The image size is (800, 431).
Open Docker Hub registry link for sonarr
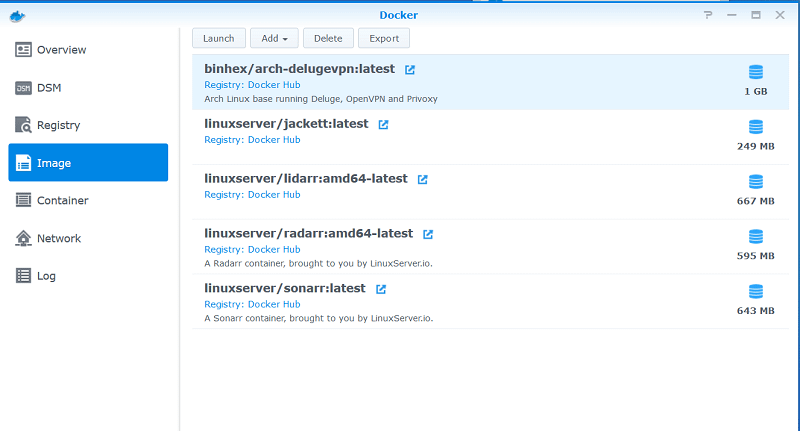[274, 304]
